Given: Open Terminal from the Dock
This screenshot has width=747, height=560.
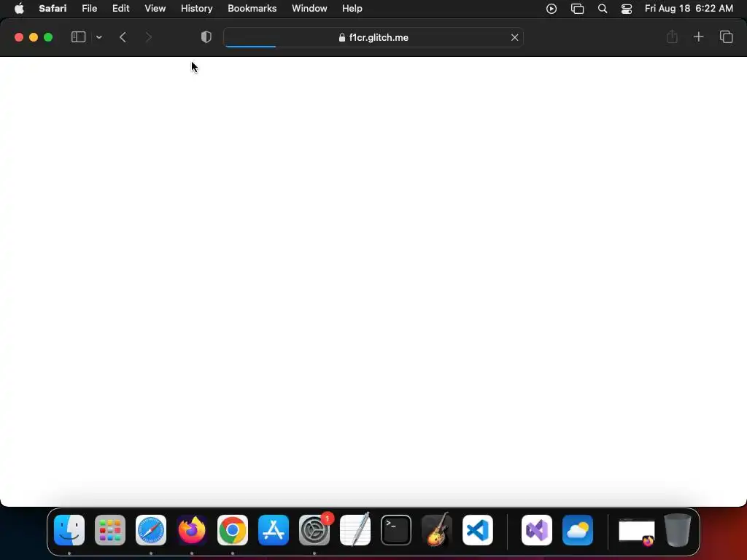Looking at the screenshot, I should tap(396, 530).
